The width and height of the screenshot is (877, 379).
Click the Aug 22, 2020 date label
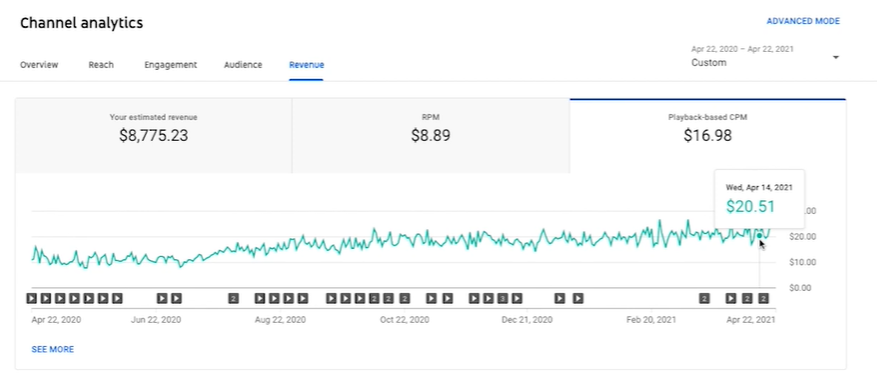pyautogui.click(x=280, y=320)
